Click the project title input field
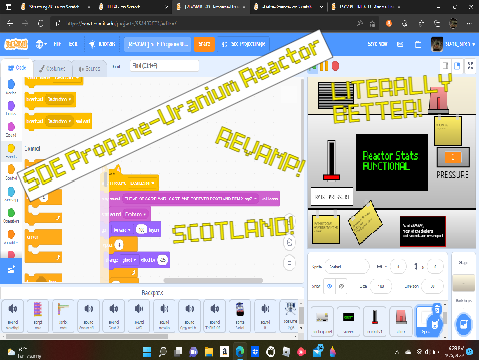This screenshot has width=480, height=360. pyautogui.click(x=157, y=44)
